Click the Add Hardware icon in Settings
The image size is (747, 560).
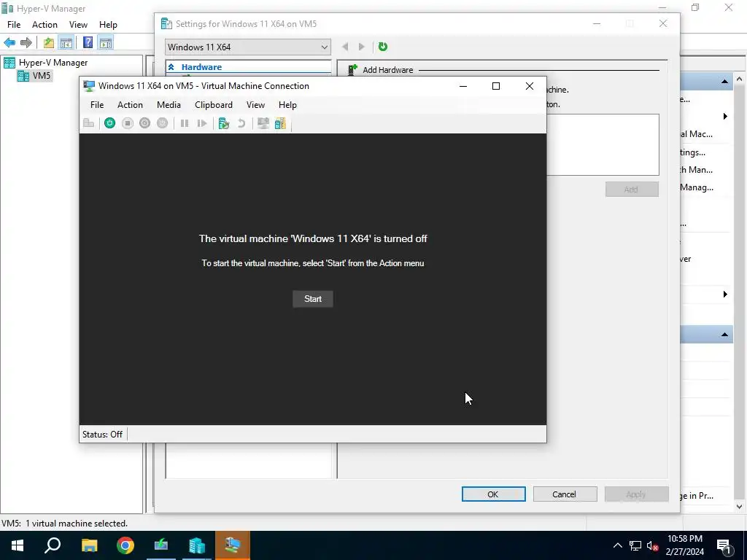pos(352,69)
